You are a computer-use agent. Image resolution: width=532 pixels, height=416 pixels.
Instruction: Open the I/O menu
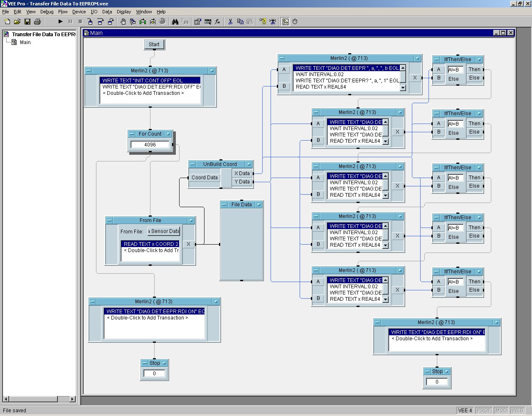tap(94, 12)
